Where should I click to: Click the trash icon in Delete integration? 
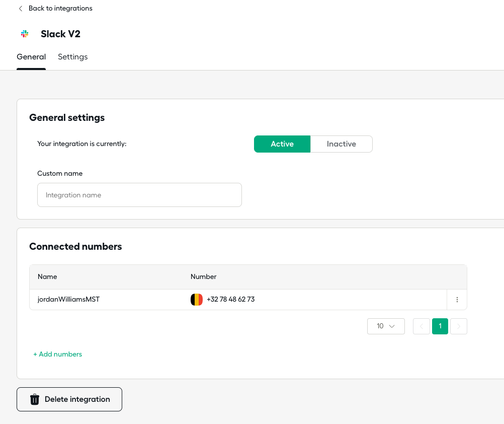[x=35, y=399]
